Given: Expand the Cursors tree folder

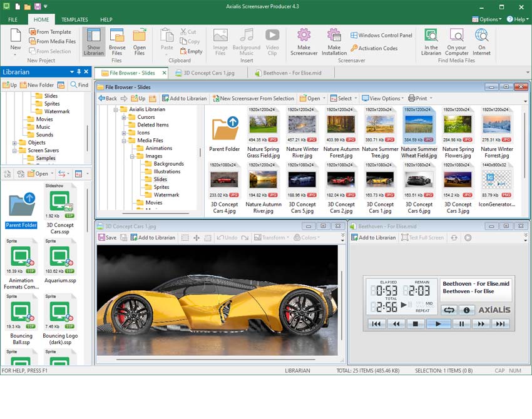Looking at the screenshot, I should click(124, 118).
